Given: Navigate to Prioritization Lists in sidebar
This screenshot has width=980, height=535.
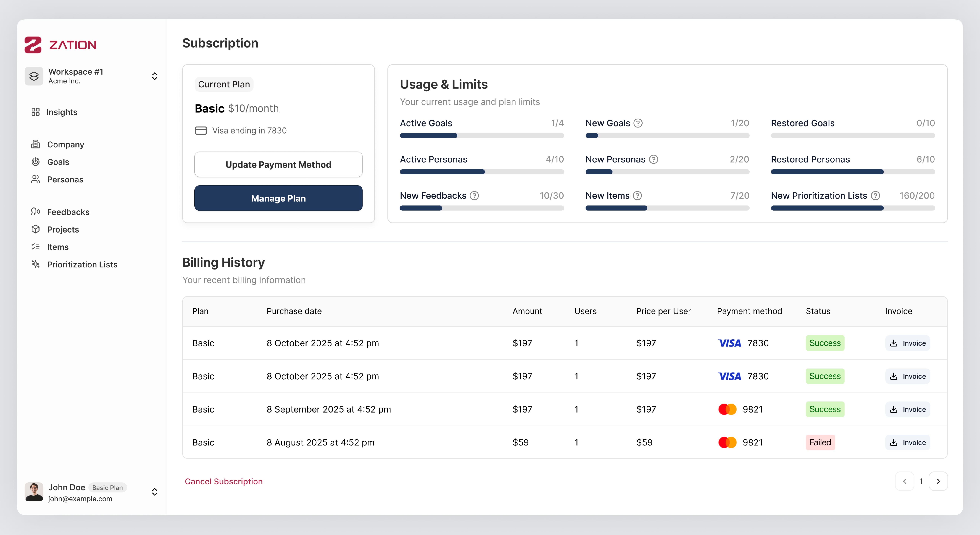Looking at the screenshot, I should 82,264.
